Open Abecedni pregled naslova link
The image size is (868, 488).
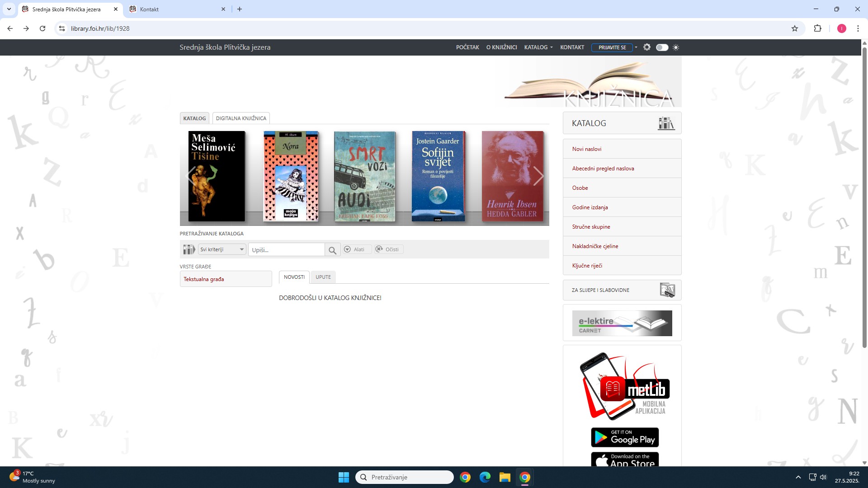point(603,169)
